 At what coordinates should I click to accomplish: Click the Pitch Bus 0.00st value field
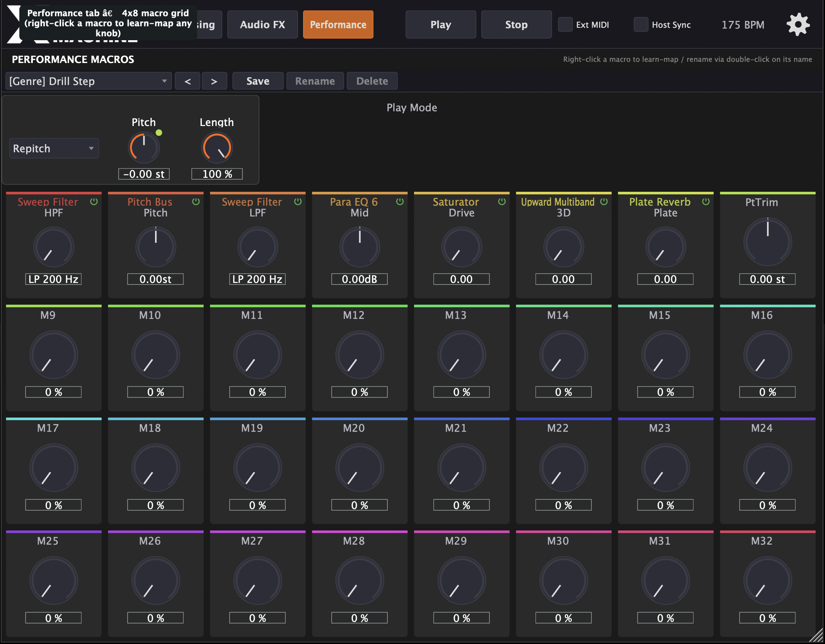155,279
